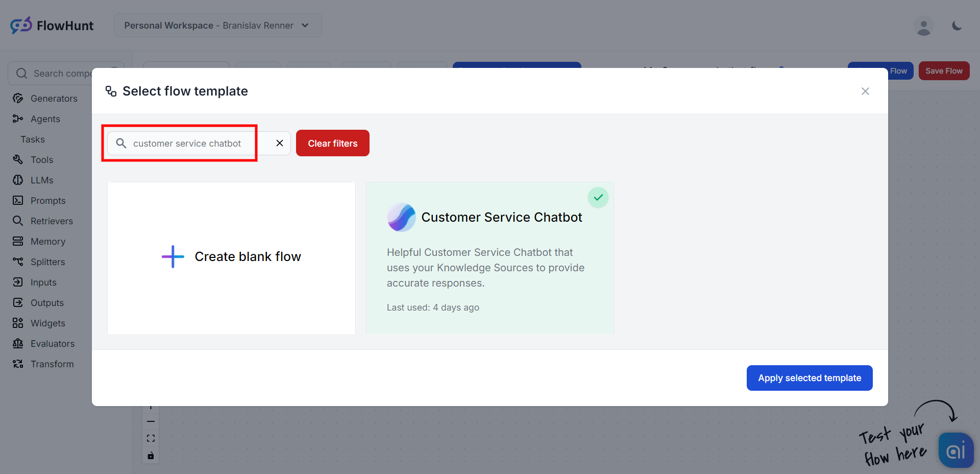This screenshot has height=474, width=980.
Task: Choose Create blank flow card
Action: [231, 257]
